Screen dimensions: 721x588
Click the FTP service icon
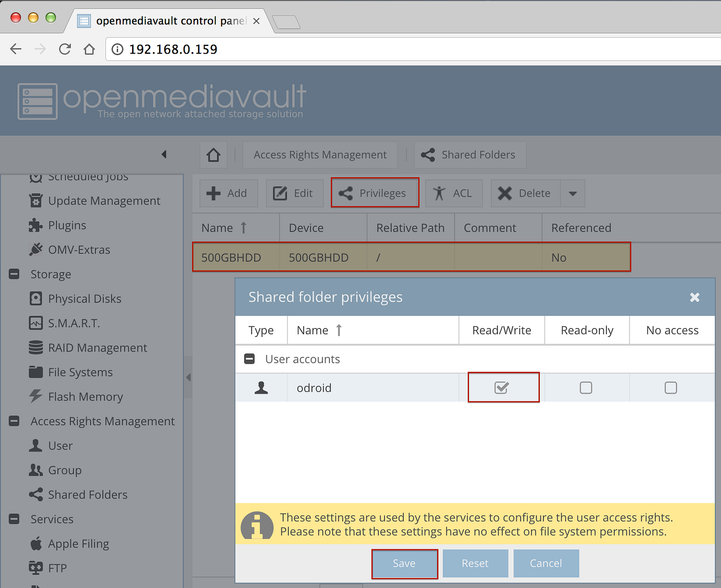click(x=36, y=568)
